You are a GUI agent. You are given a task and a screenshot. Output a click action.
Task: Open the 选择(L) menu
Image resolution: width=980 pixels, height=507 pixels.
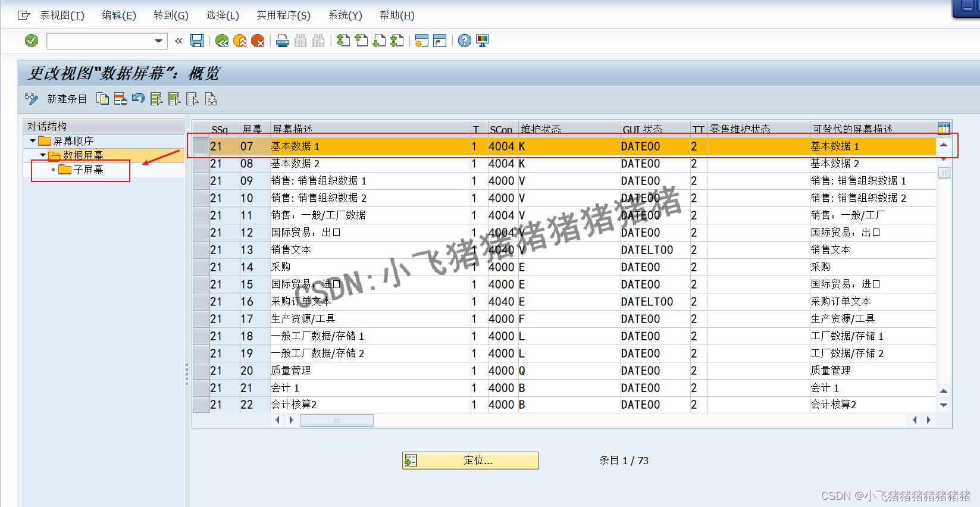[x=223, y=15]
